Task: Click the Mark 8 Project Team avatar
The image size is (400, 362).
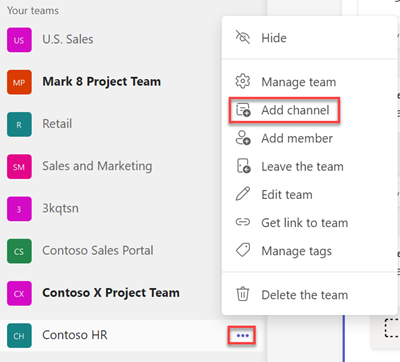Action: point(19,82)
